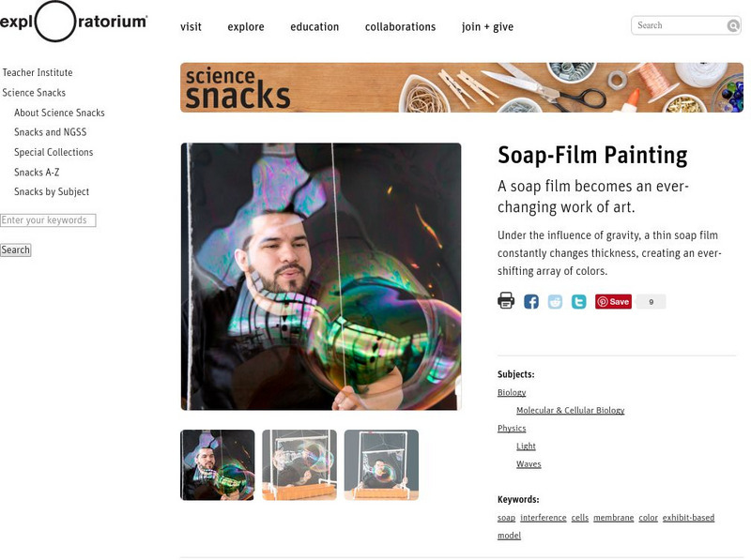Open the Waves physics subject link
This screenshot has height=560, width=751.
click(529, 463)
